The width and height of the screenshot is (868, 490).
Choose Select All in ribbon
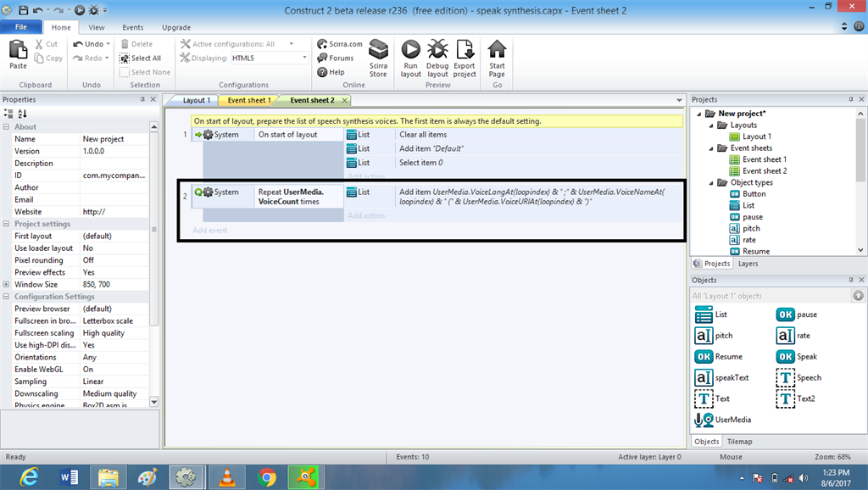pyautogui.click(x=141, y=58)
